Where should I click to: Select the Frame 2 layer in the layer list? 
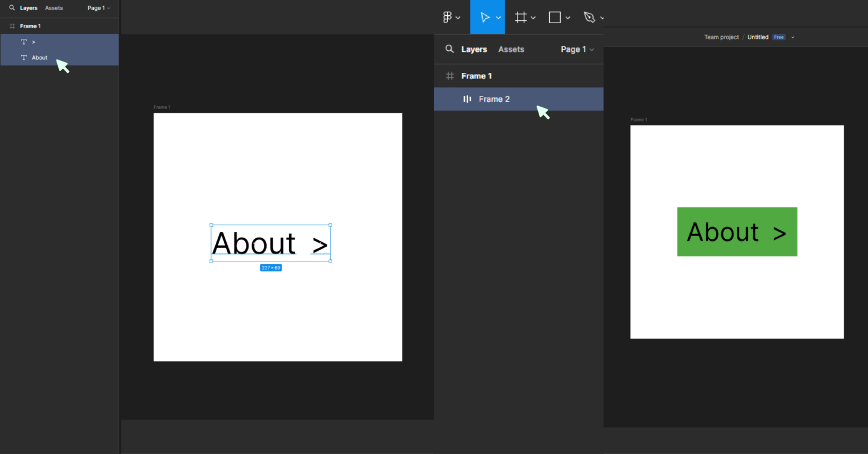pos(494,99)
